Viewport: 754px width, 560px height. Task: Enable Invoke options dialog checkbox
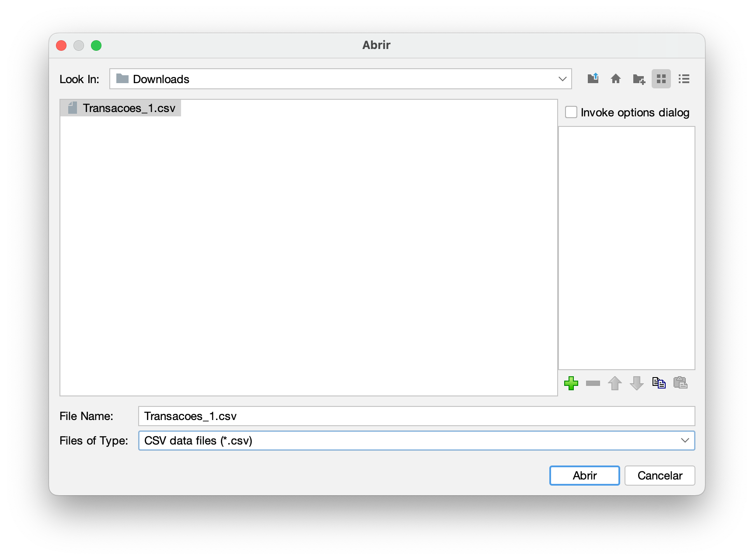[x=571, y=112]
